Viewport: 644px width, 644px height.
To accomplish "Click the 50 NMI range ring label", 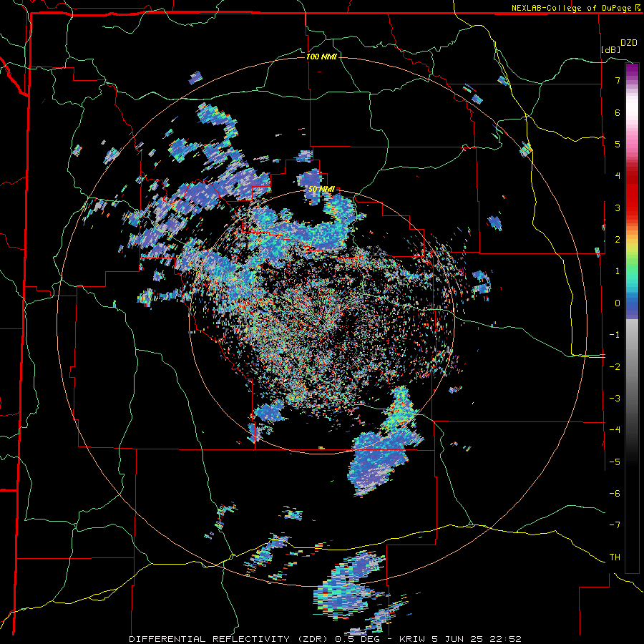I will click(x=321, y=190).
